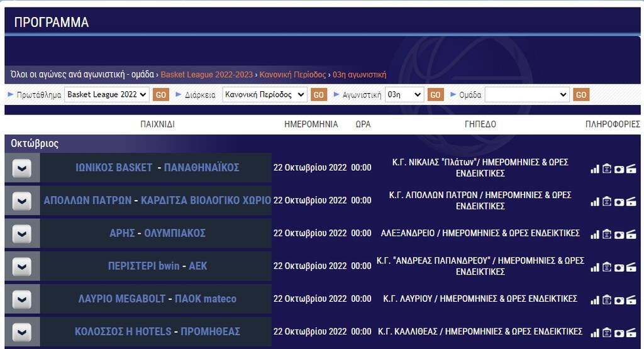Click the ΗΜΕΡΟΜΗΝΙΑ column header
This screenshot has height=349, width=644.
point(311,124)
